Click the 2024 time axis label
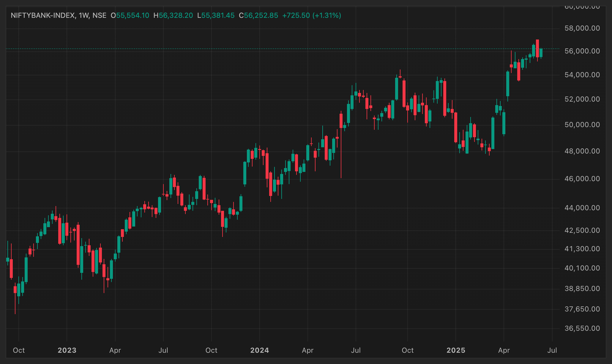Screen dimensions: 612x364 coord(259,350)
